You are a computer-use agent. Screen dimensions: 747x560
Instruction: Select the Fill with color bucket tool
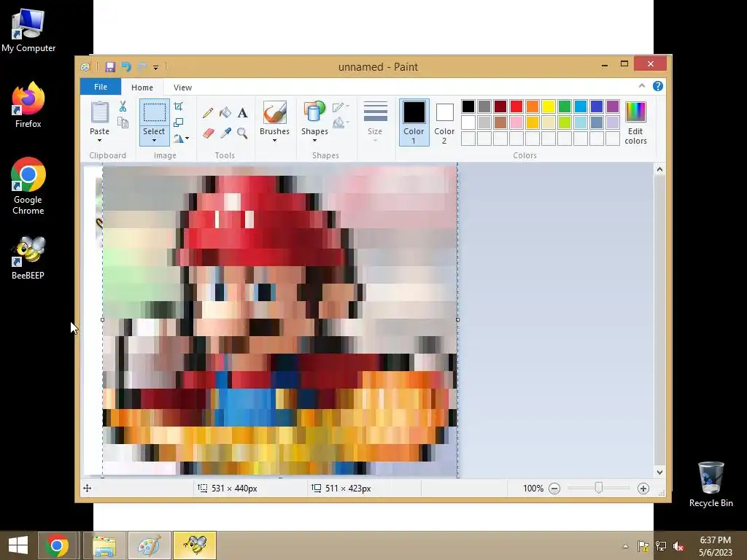pyautogui.click(x=225, y=113)
